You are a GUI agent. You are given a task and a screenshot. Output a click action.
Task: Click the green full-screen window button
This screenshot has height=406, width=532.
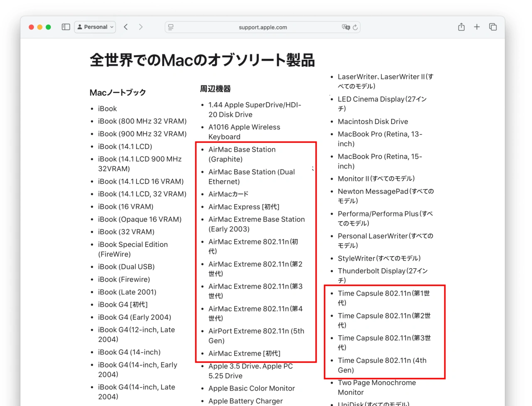(48, 27)
